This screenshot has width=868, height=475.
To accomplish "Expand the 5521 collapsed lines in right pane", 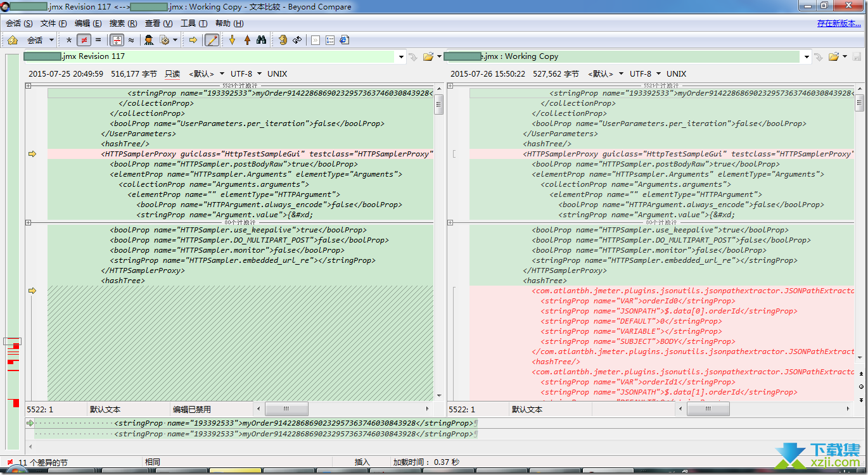I will pyautogui.click(x=450, y=85).
